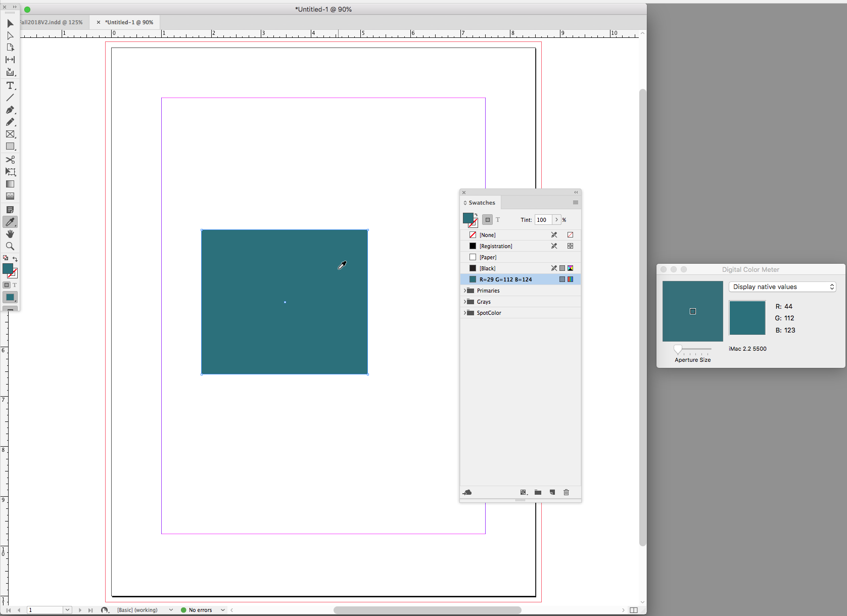This screenshot has width=847, height=616.
Task: Apply formatting to text instead of container
Action: point(498,219)
